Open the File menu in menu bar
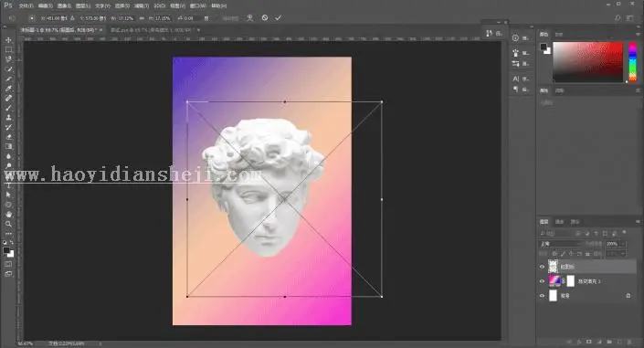The image size is (644, 348). coord(26,6)
